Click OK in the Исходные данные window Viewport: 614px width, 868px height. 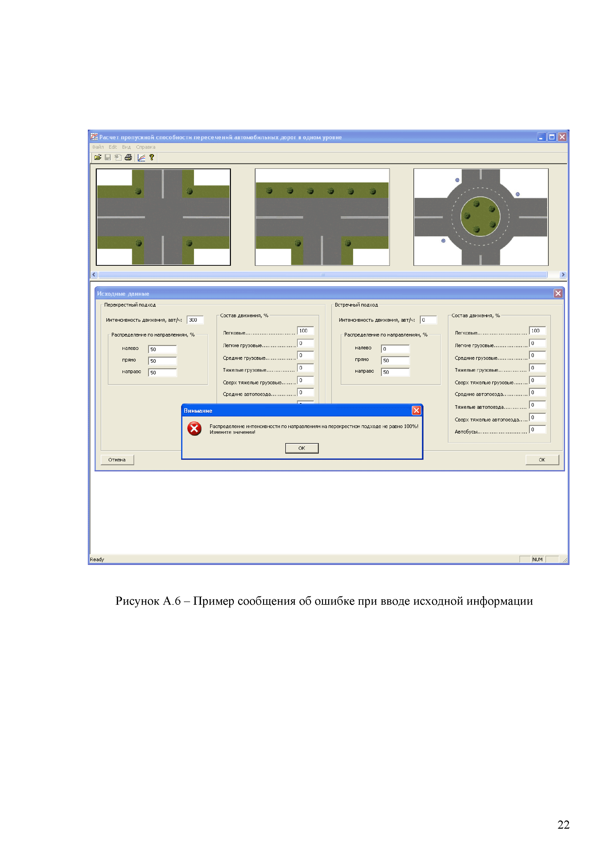pyautogui.click(x=542, y=460)
